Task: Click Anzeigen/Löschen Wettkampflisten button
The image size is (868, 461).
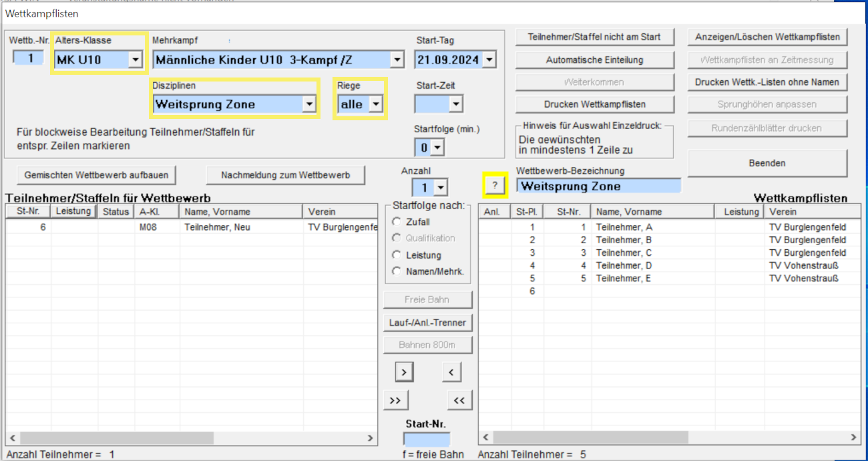Action: point(767,37)
